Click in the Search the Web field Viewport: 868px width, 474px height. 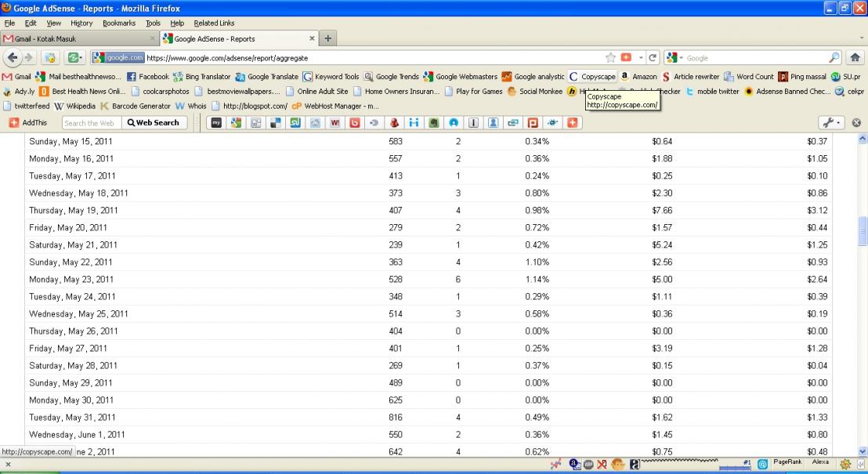[x=90, y=123]
